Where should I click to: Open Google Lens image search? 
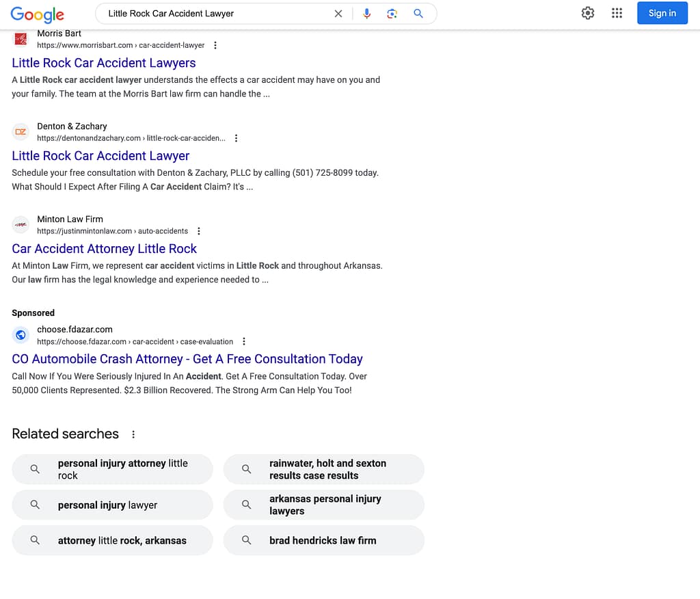click(x=392, y=14)
